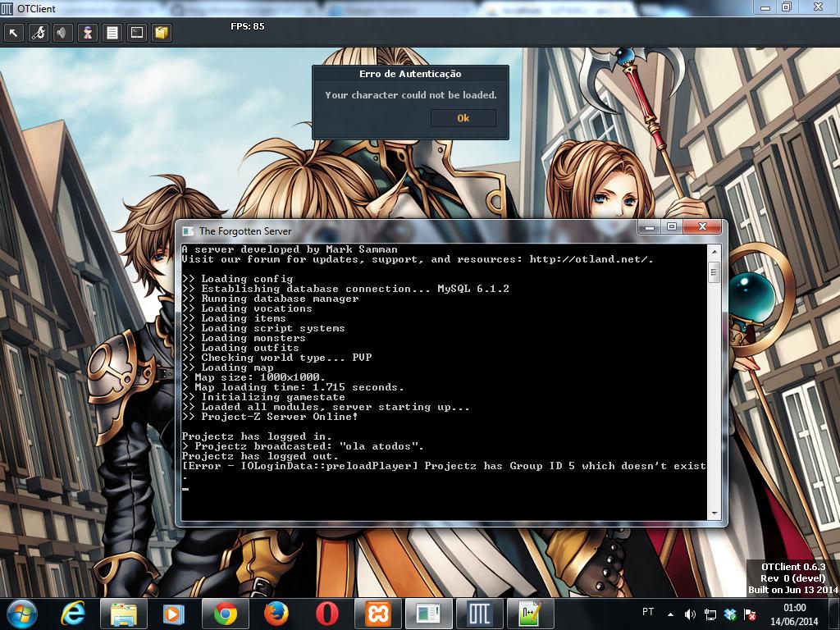
Task: Click the network tray icon
Action: coord(710,614)
